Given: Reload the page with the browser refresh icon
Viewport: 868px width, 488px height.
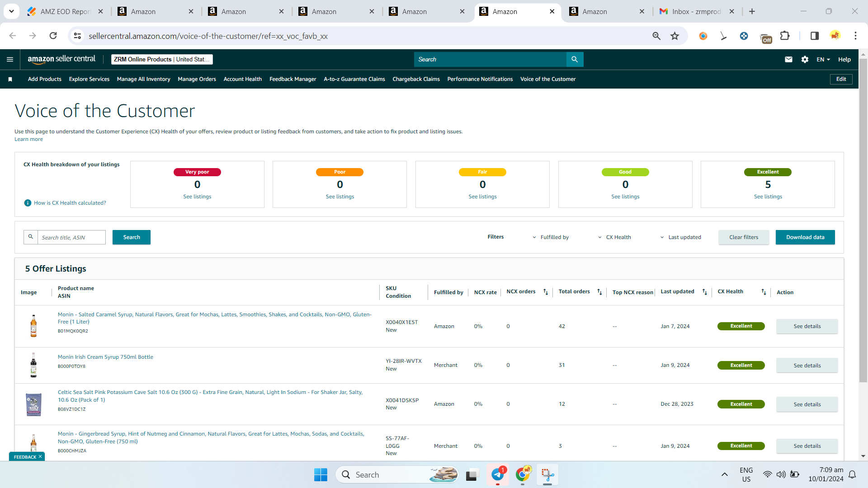Looking at the screenshot, I should 53,36.
